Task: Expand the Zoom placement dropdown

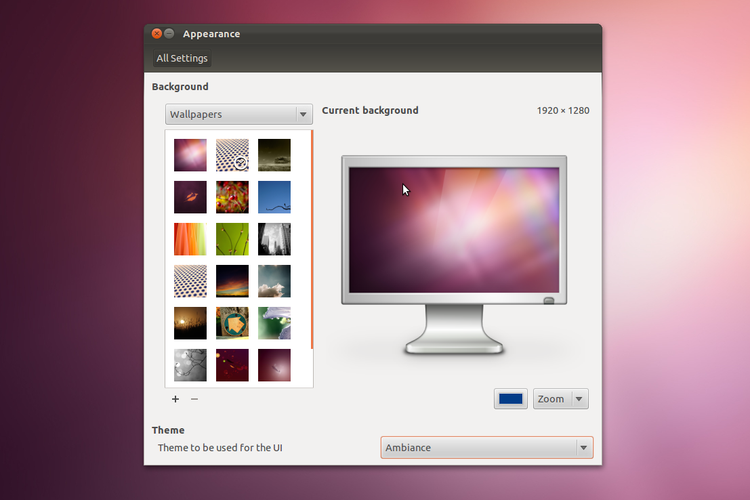Action: [560, 399]
